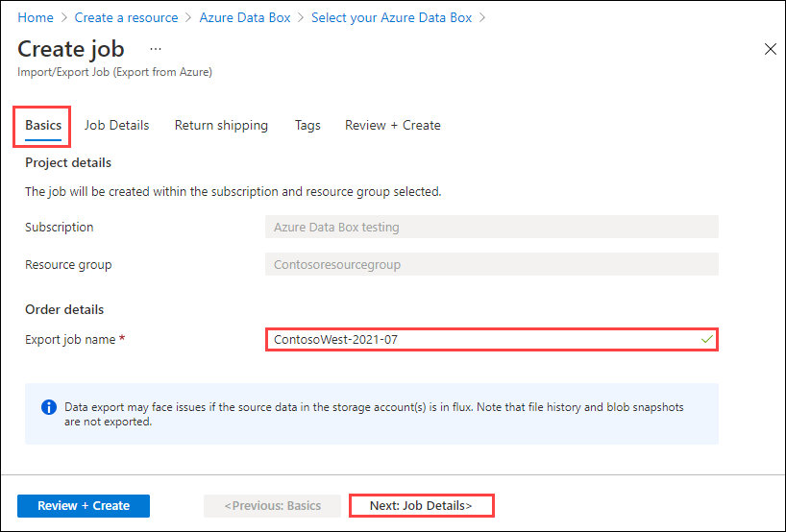Click the blue info icon in the notice
The height and width of the screenshot is (532, 786).
[x=49, y=407]
